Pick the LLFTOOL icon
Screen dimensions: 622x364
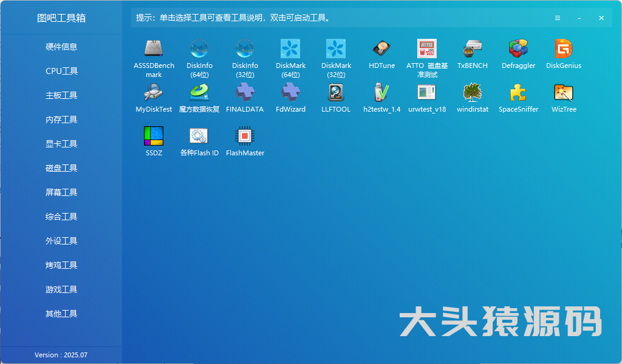click(336, 92)
